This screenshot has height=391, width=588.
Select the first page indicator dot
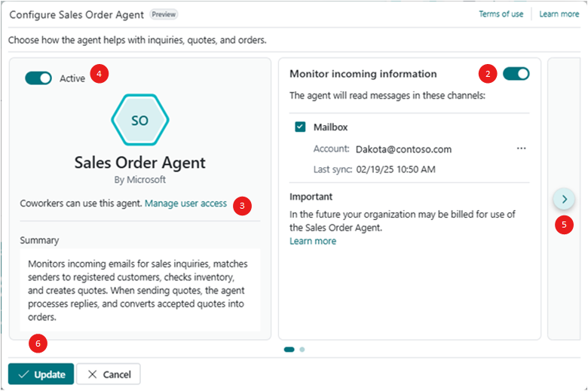(289, 350)
